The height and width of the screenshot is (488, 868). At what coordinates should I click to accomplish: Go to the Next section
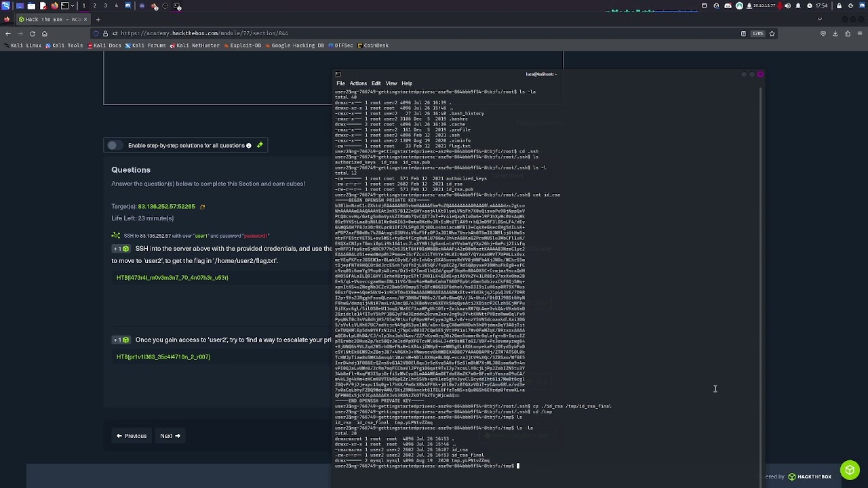(x=170, y=436)
